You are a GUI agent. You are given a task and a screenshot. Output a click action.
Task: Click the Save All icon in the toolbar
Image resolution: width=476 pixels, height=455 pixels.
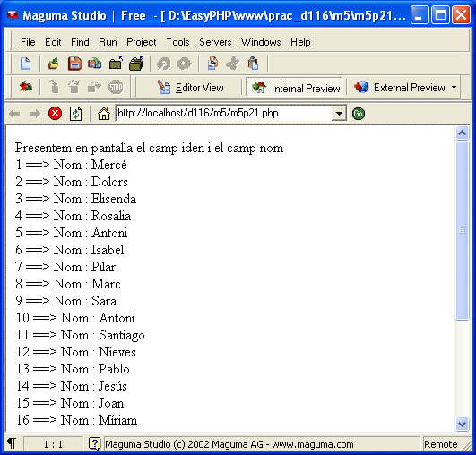pos(95,64)
